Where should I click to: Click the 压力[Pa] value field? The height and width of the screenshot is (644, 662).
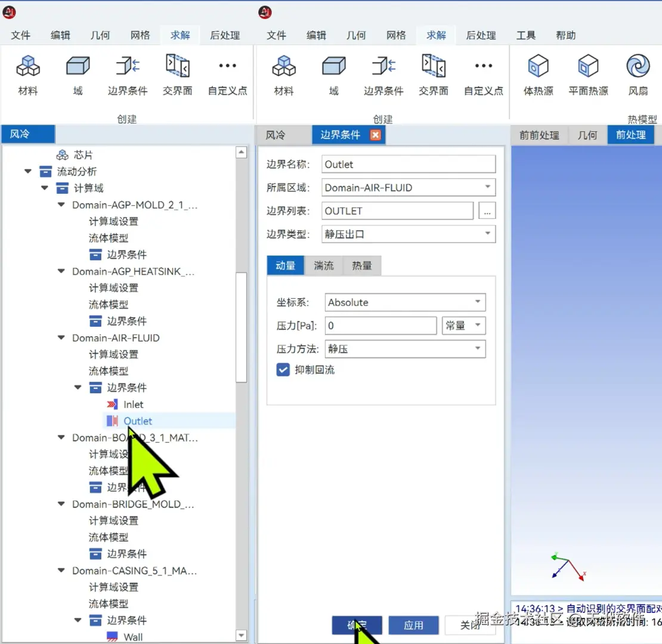[381, 326]
